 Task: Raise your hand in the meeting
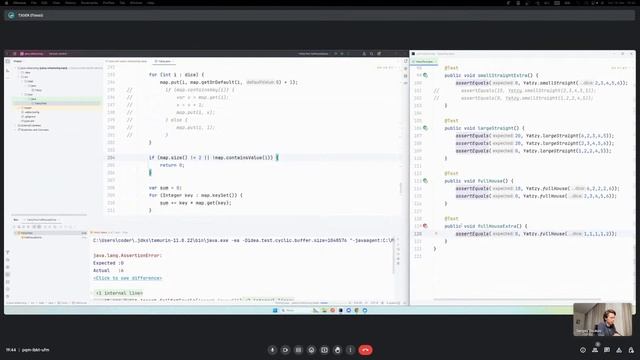(338, 350)
